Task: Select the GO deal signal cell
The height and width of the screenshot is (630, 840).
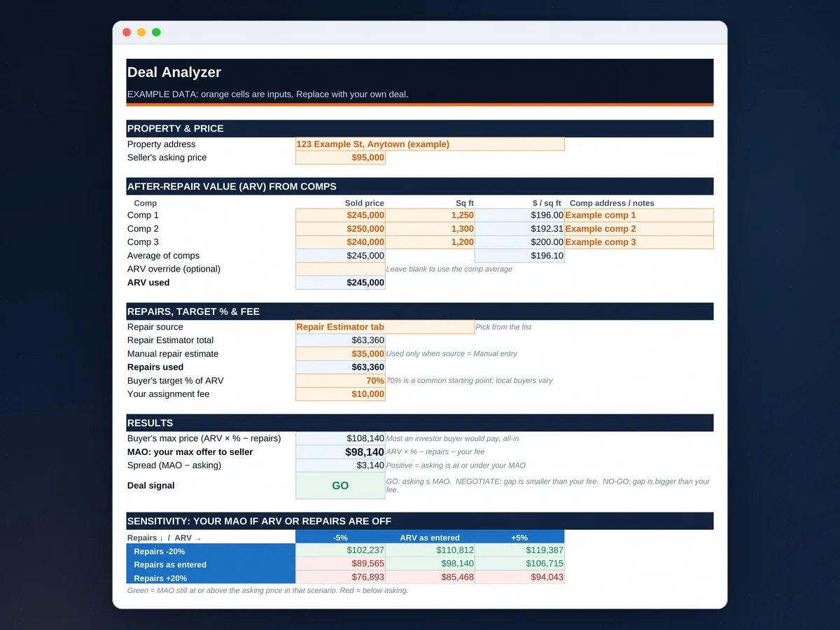Action: coord(340,486)
